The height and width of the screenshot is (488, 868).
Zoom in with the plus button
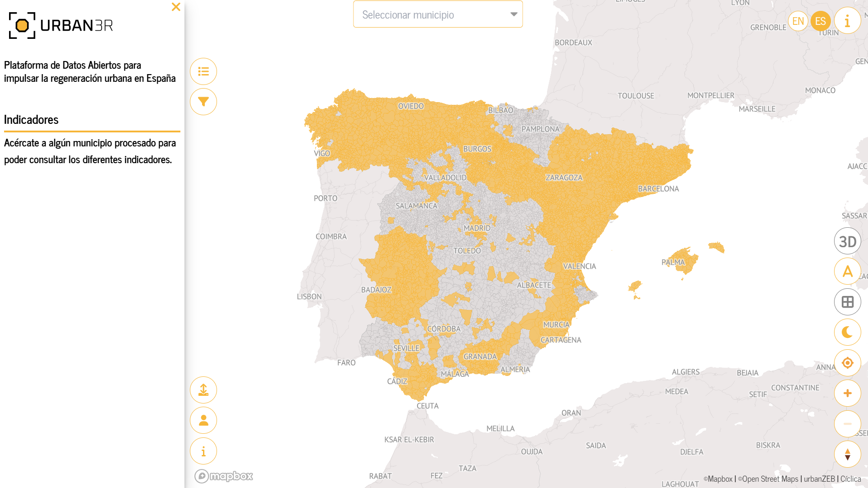pos(848,393)
